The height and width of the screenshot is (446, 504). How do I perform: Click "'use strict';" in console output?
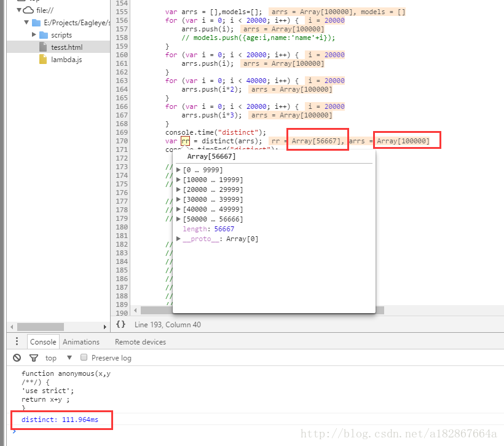pos(47,391)
